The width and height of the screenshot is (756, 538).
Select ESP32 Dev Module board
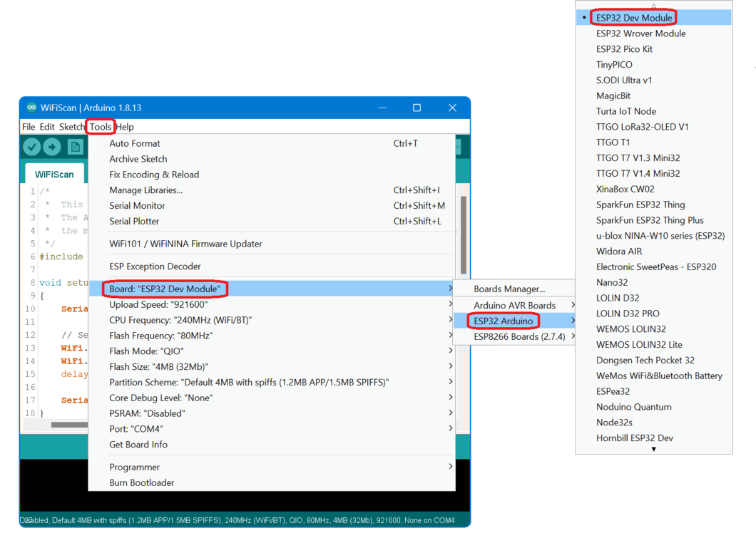(x=654, y=18)
